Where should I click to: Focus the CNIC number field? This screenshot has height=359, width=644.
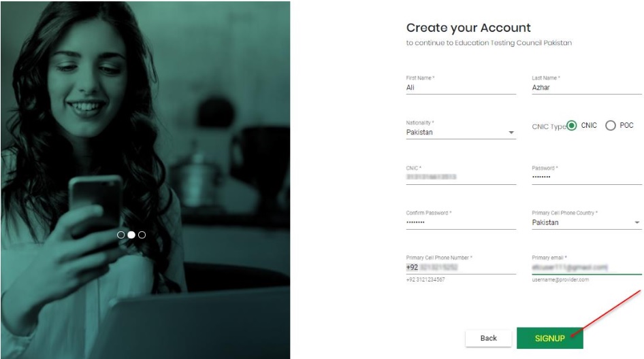click(461, 177)
